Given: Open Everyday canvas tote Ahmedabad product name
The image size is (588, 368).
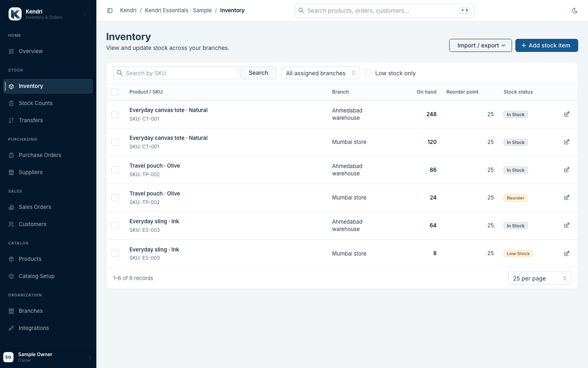Looking at the screenshot, I should 169,110.
